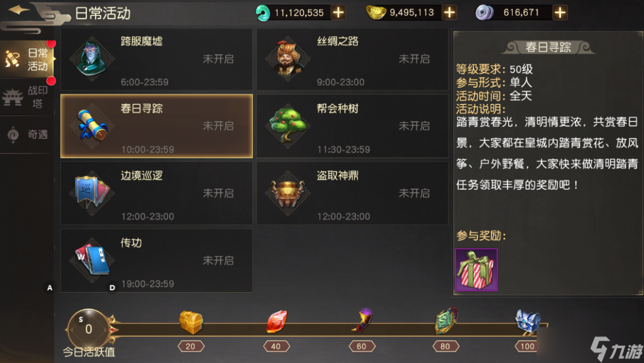Claim the silver chest at 100 activity
644x363 pixels.
(528, 321)
